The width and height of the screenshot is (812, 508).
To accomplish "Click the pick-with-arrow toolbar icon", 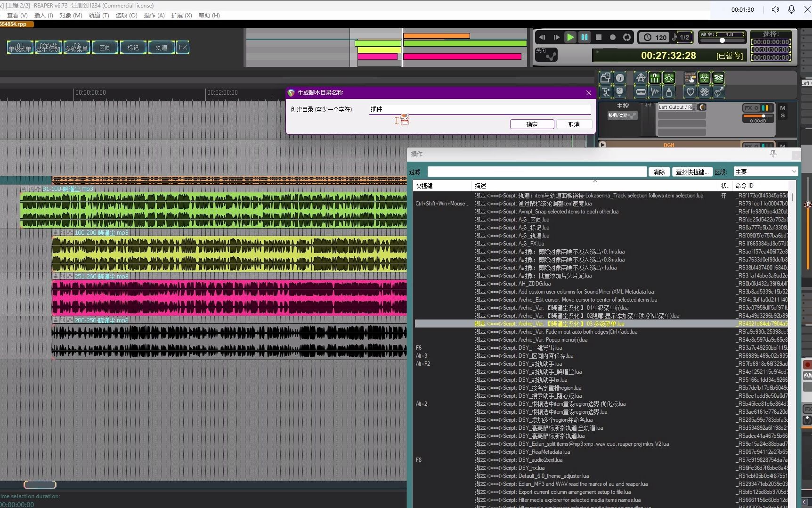I will click(x=719, y=91).
